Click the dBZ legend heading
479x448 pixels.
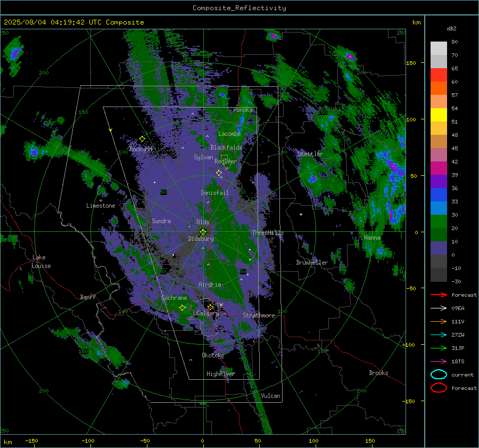click(451, 29)
